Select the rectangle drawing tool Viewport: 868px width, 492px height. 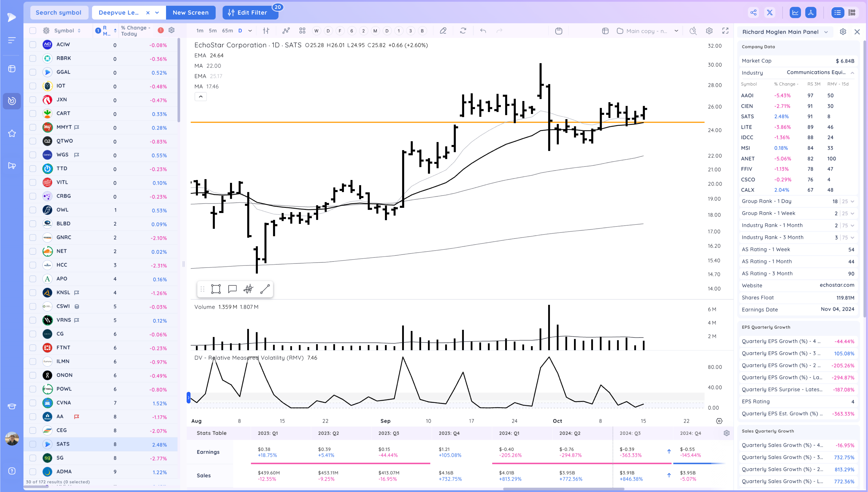point(216,289)
